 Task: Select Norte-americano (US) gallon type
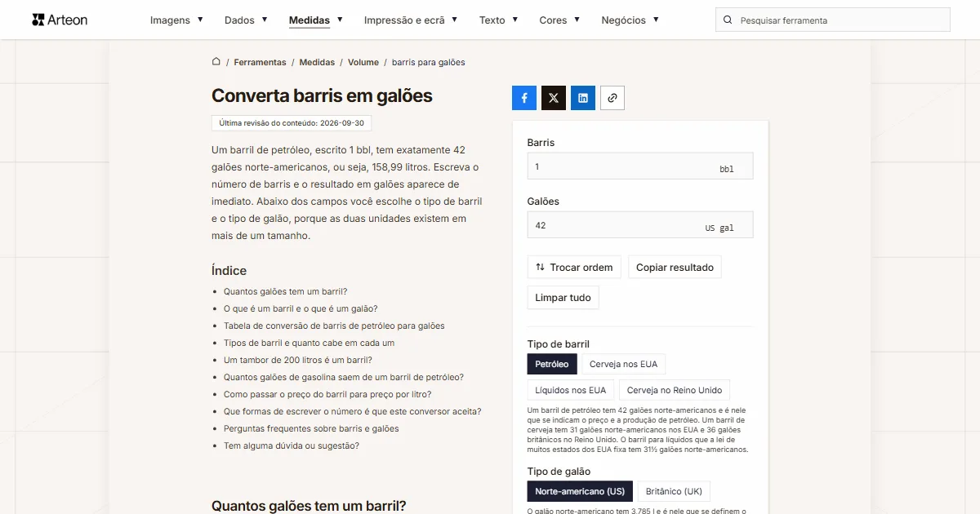tap(580, 491)
